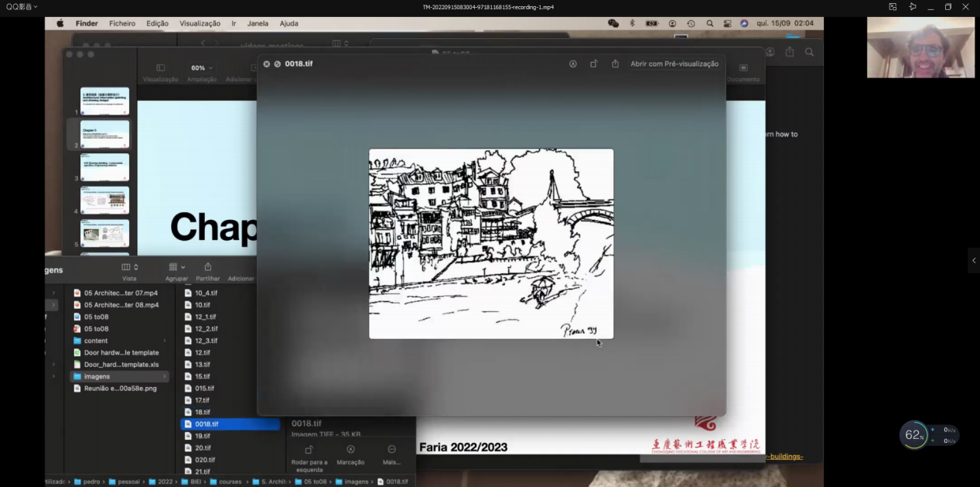The width and height of the screenshot is (980, 487).
Task: Select slide 5 thumbnail in Keynote navigator
Action: click(104, 233)
